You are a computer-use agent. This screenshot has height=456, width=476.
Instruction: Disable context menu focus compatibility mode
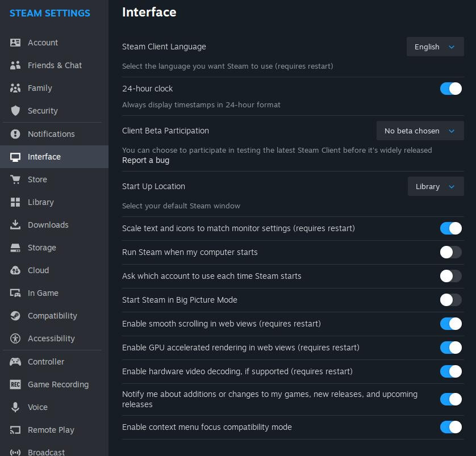450,427
